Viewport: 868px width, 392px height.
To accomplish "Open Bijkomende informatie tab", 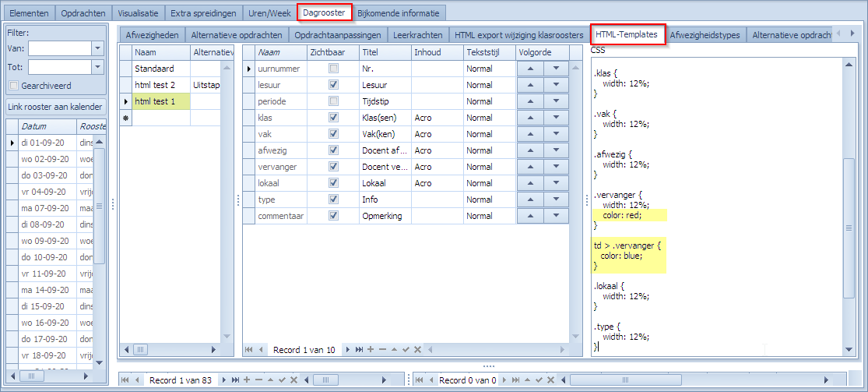I will tap(399, 12).
